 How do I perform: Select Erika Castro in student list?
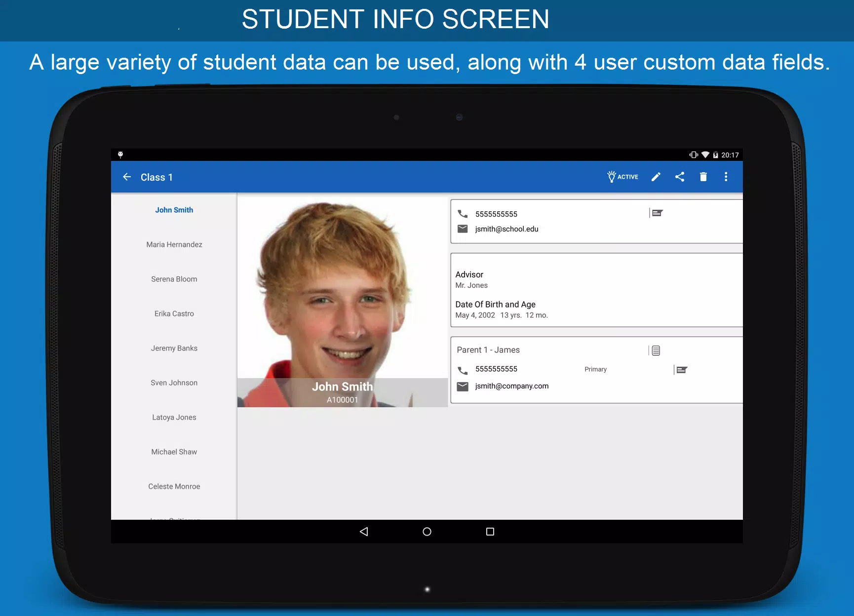(x=174, y=313)
